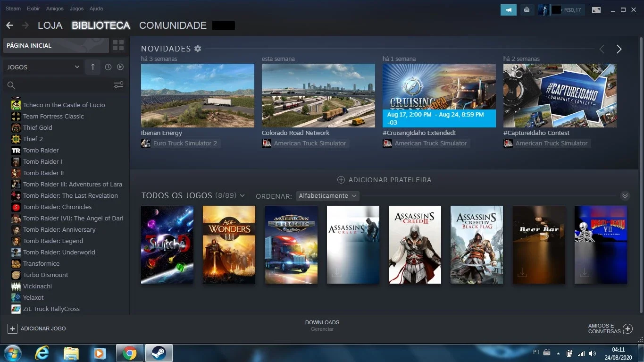Switch to Big Picture mode icon

[x=596, y=9]
